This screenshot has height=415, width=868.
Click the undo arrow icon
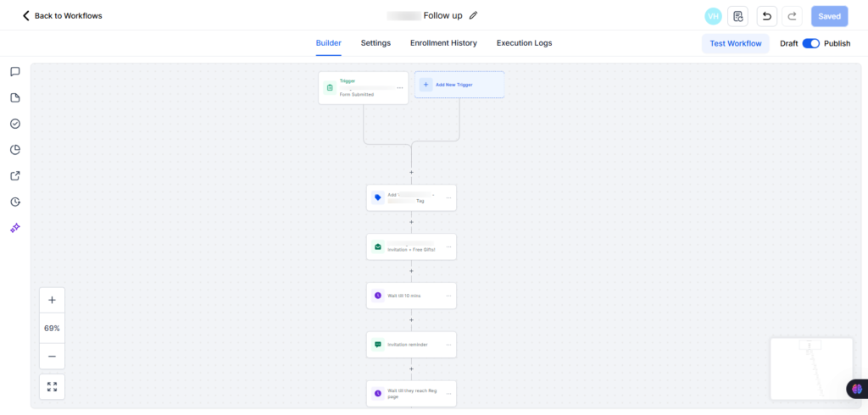tap(766, 16)
